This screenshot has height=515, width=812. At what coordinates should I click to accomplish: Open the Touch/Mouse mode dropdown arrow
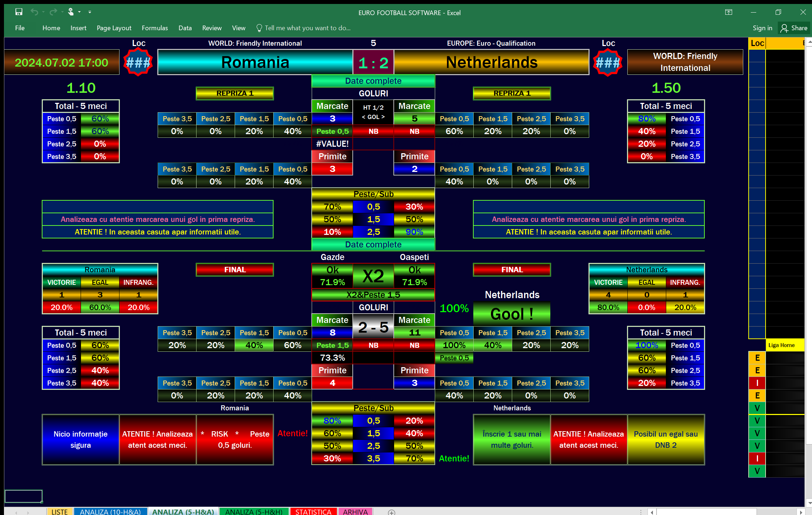coord(80,12)
